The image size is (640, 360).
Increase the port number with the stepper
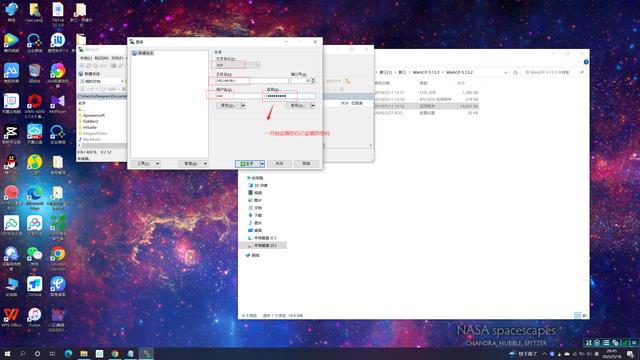click(x=313, y=79)
